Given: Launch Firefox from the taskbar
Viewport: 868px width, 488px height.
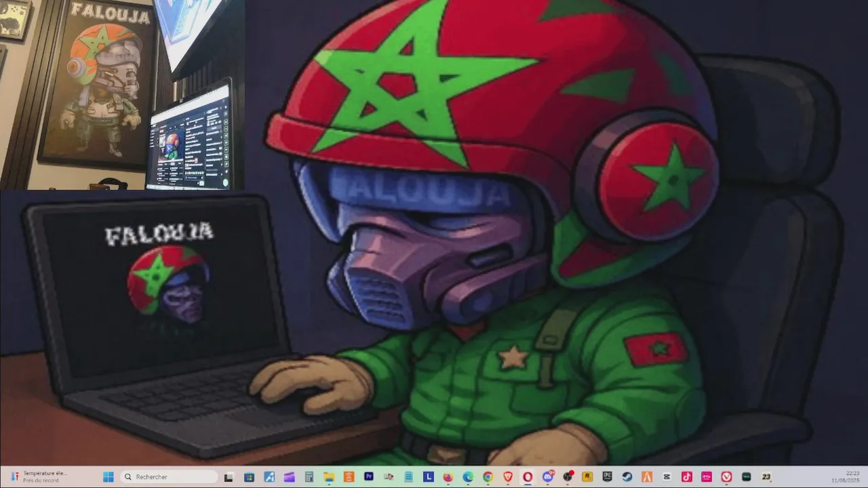Looking at the screenshot, I should pyautogui.click(x=448, y=476).
